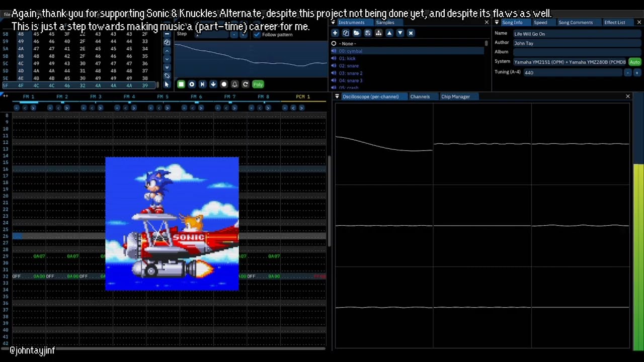The image size is (644, 362).
Task: Toggle instrument folder tree view icon
Action: pyautogui.click(x=378, y=33)
